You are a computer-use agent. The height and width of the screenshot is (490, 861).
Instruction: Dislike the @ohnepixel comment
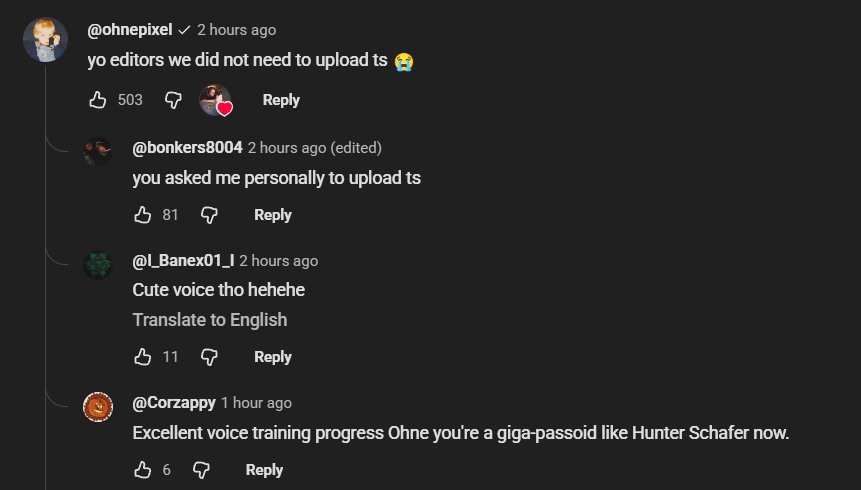(173, 100)
